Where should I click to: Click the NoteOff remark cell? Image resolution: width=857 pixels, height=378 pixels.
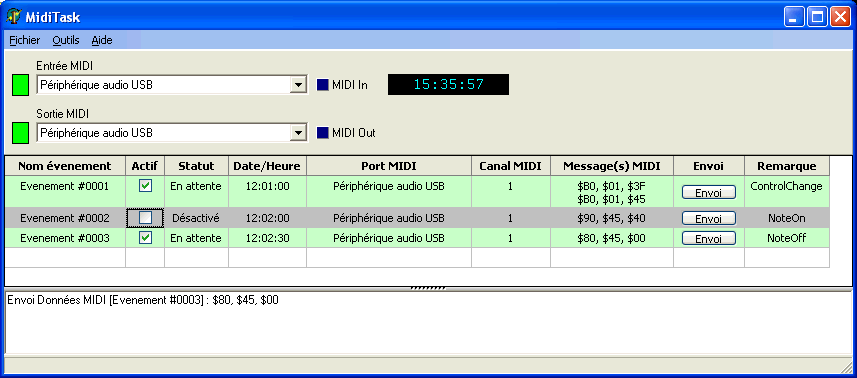786,238
